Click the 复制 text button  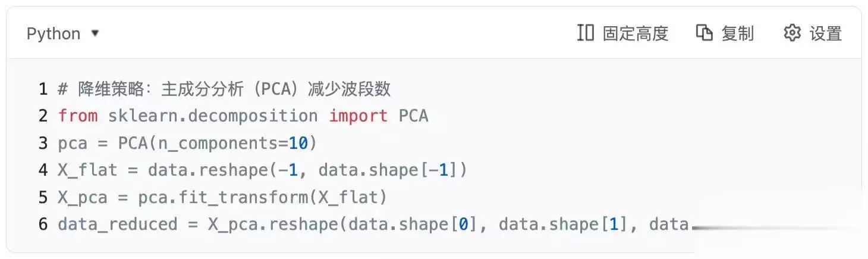(x=737, y=33)
